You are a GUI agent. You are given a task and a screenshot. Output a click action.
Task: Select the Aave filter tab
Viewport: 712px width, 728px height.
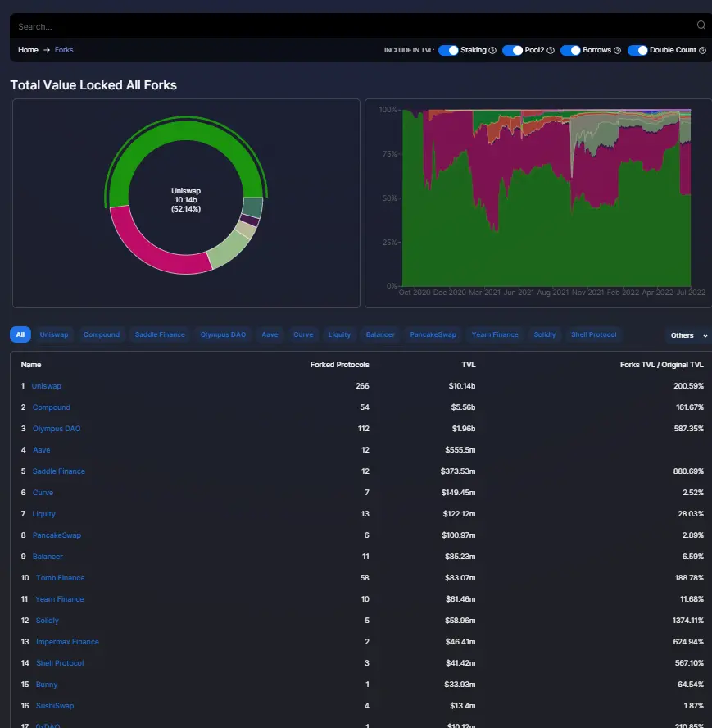(x=270, y=334)
